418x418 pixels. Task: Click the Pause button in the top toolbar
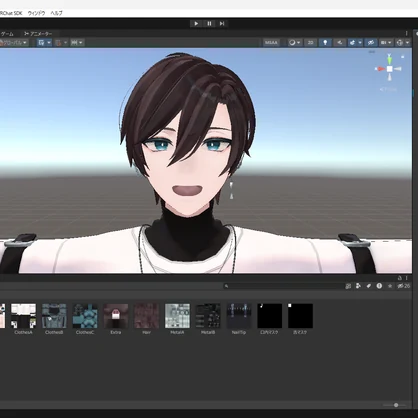pyautogui.click(x=209, y=23)
